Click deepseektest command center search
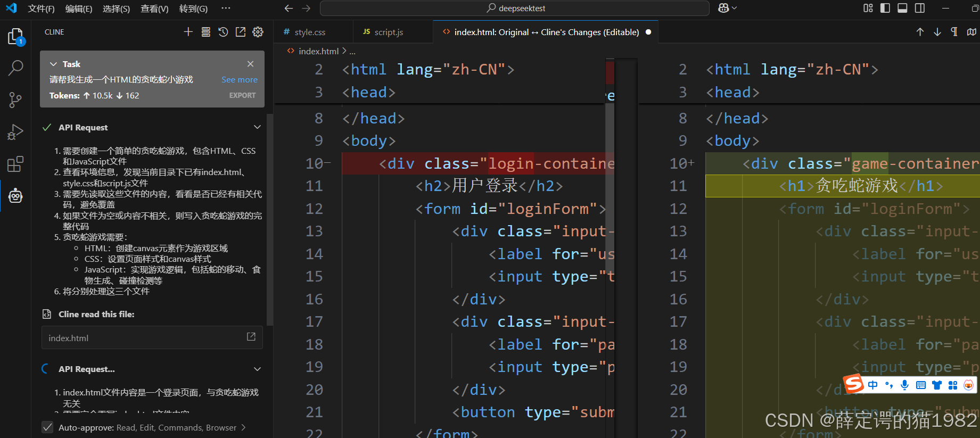 tap(514, 8)
